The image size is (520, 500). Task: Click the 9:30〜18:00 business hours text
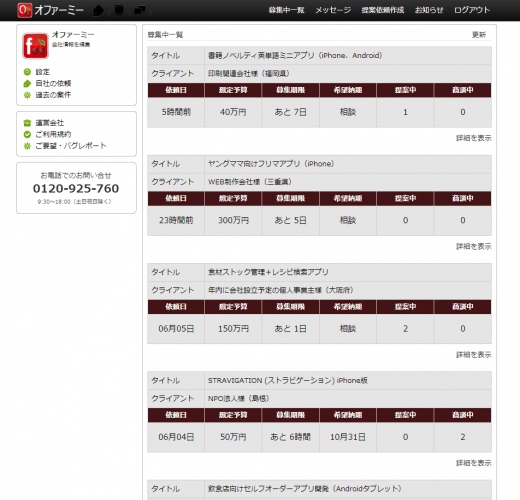pos(74,202)
